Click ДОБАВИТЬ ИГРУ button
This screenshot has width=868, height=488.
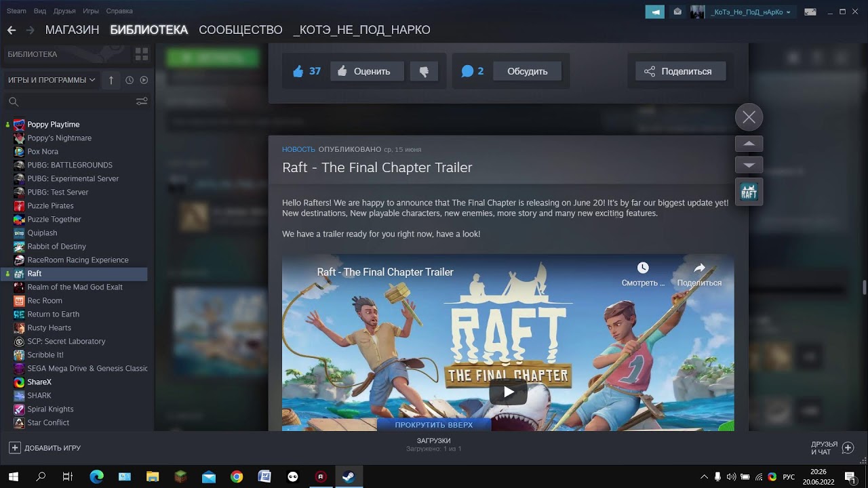(45, 448)
